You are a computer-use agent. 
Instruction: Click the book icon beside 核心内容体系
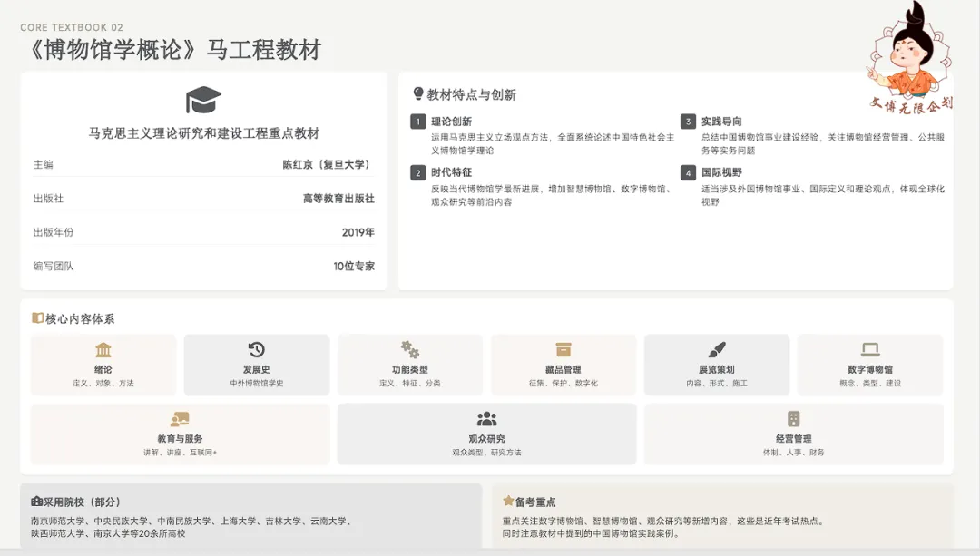(x=37, y=318)
